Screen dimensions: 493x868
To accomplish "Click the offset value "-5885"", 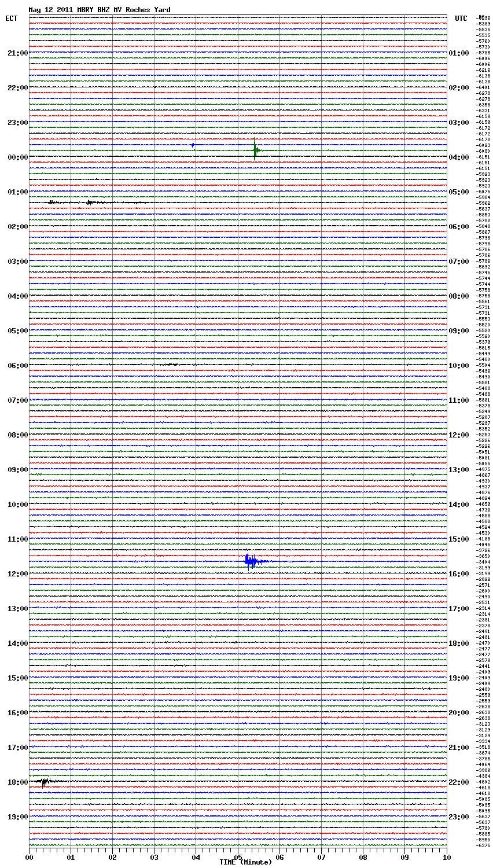I will (x=483, y=834).
